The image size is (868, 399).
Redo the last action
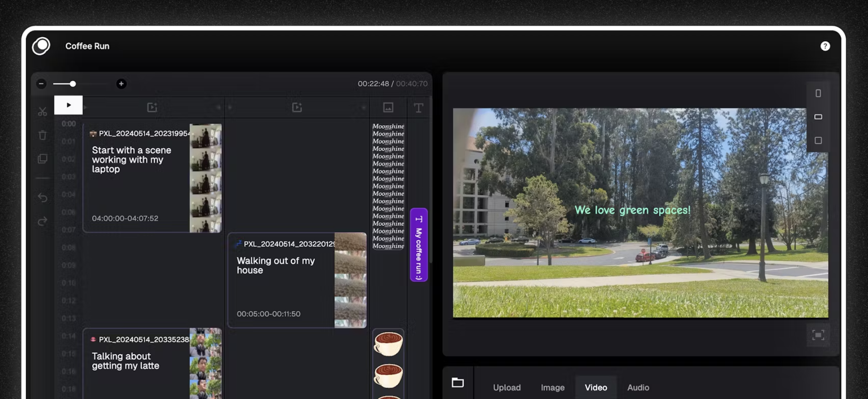(42, 221)
